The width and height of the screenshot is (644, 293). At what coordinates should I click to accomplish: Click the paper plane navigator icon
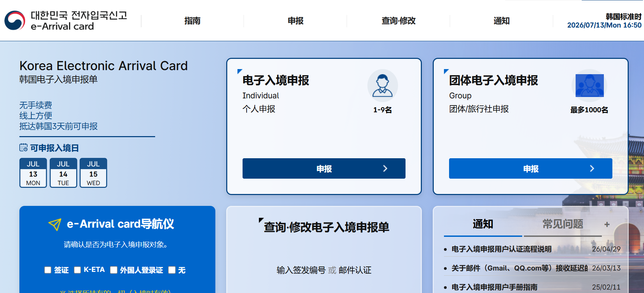(x=55, y=224)
